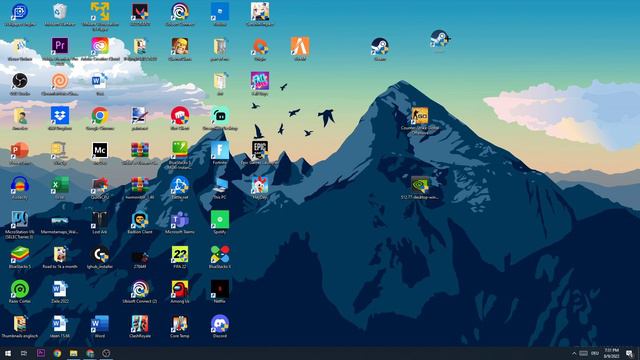Open the Riot Client shortcut
The width and height of the screenshot is (640, 360).
180,116
